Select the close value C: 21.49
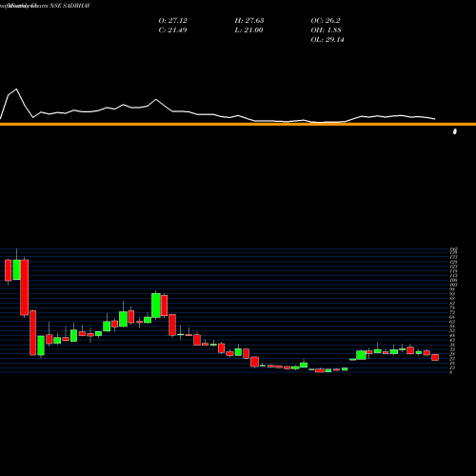 172,30
